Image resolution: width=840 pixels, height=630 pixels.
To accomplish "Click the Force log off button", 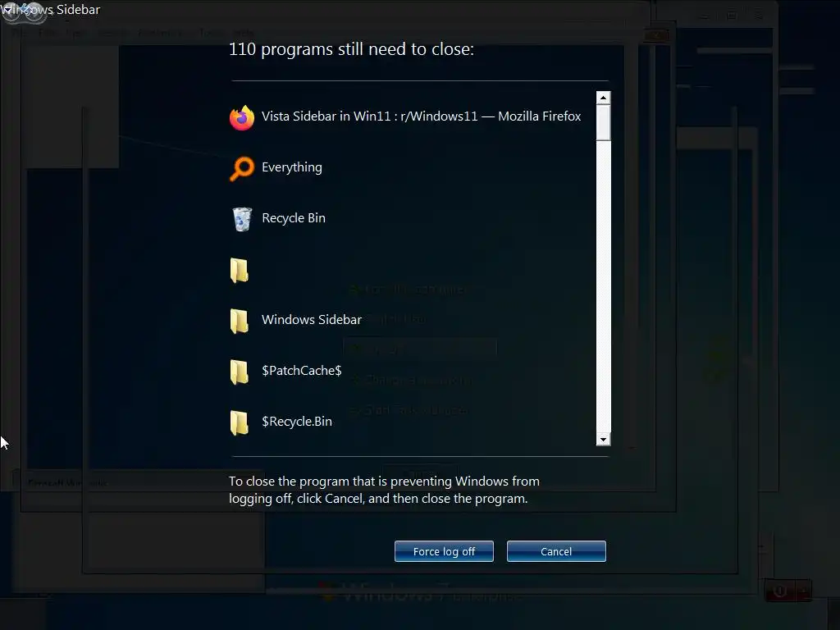I will pos(444,551).
